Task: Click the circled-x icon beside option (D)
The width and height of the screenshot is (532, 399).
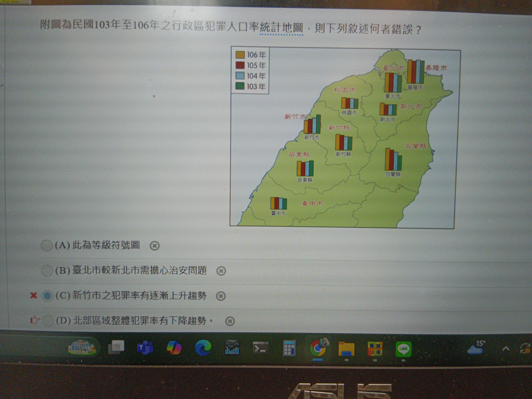Action: (x=230, y=321)
